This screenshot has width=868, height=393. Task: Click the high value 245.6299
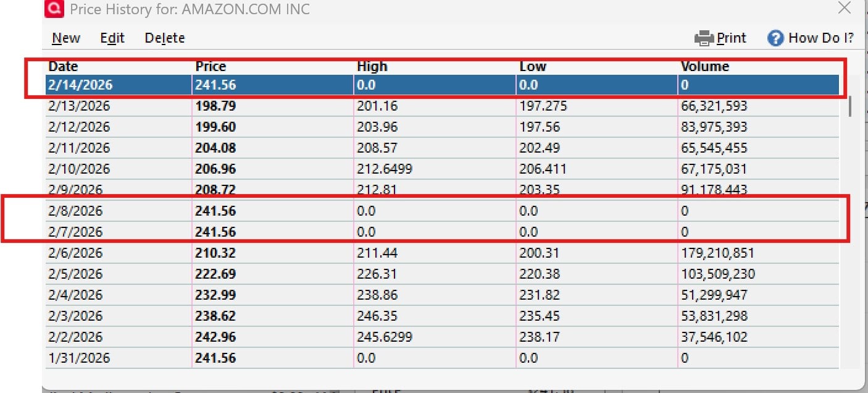coord(385,337)
